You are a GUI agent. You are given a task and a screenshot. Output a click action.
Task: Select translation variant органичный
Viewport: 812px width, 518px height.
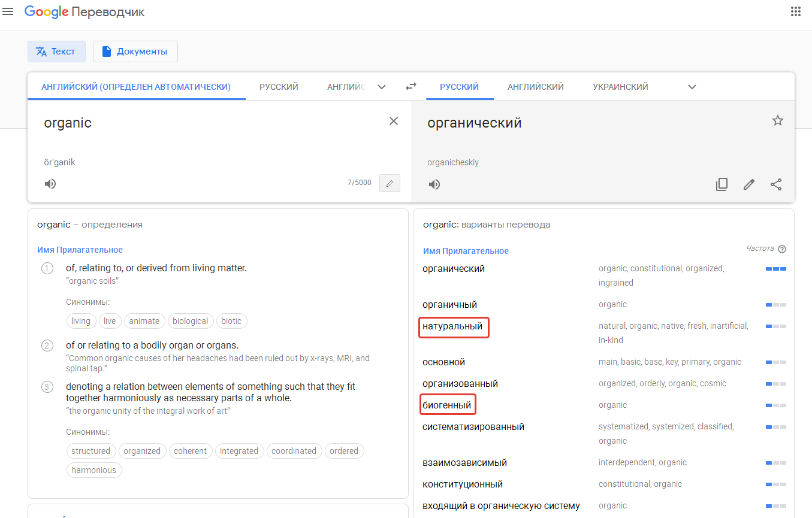tap(450, 305)
